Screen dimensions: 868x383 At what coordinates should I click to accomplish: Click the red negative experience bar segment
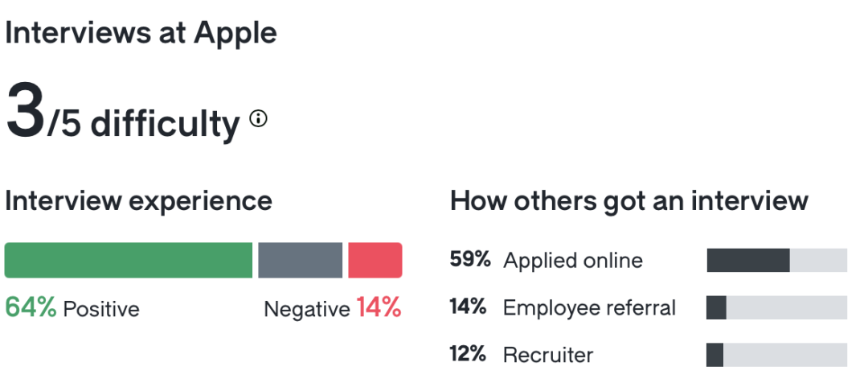[375, 261]
